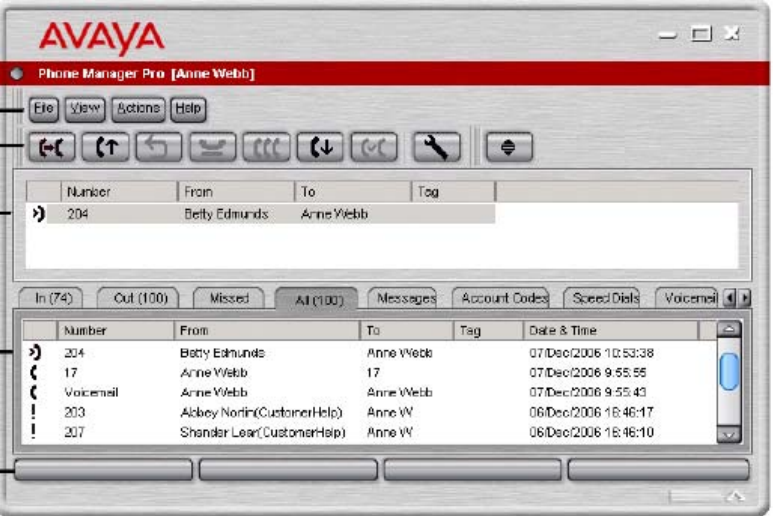Click the small arrow at bottom-right corner
This screenshot has height=516, width=773.
click(736, 496)
